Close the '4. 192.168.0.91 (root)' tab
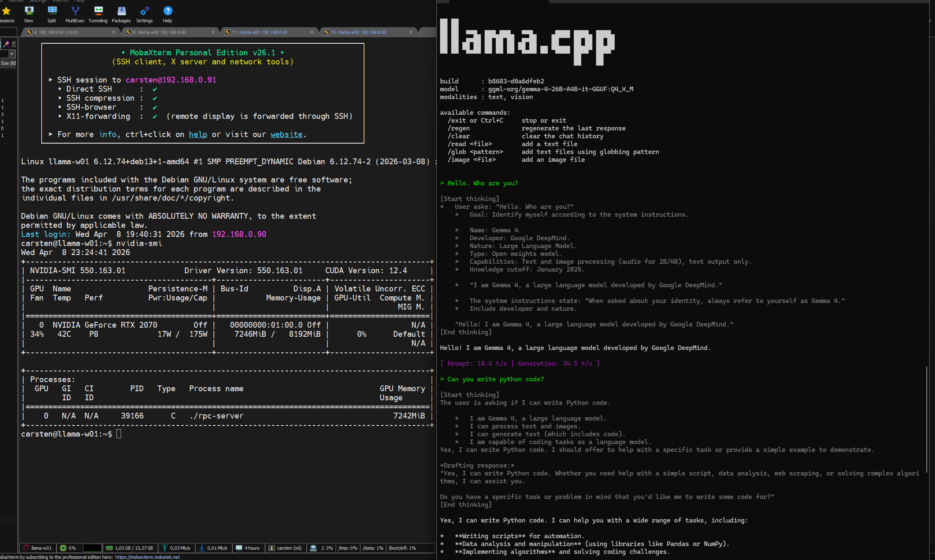The width and height of the screenshot is (935, 560). pos(114,32)
